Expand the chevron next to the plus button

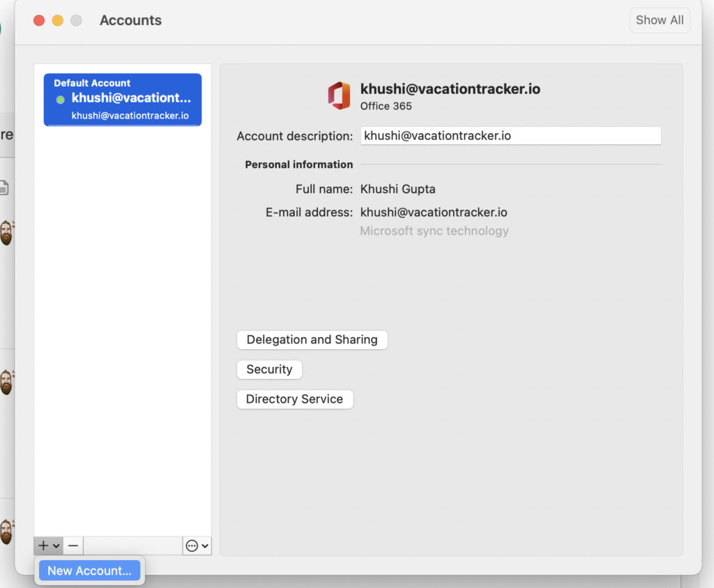pos(56,546)
